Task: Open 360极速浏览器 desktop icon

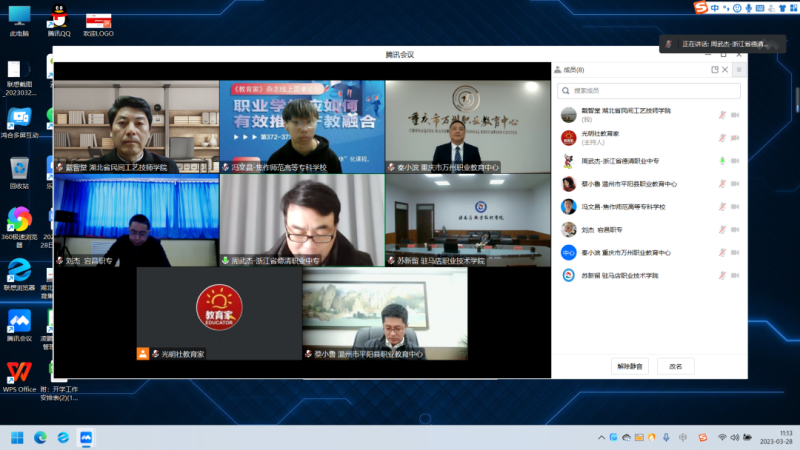Action: click(19, 227)
